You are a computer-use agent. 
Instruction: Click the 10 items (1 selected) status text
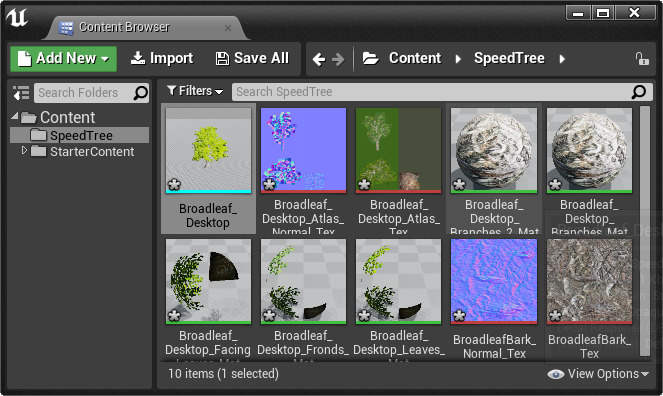(x=223, y=374)
